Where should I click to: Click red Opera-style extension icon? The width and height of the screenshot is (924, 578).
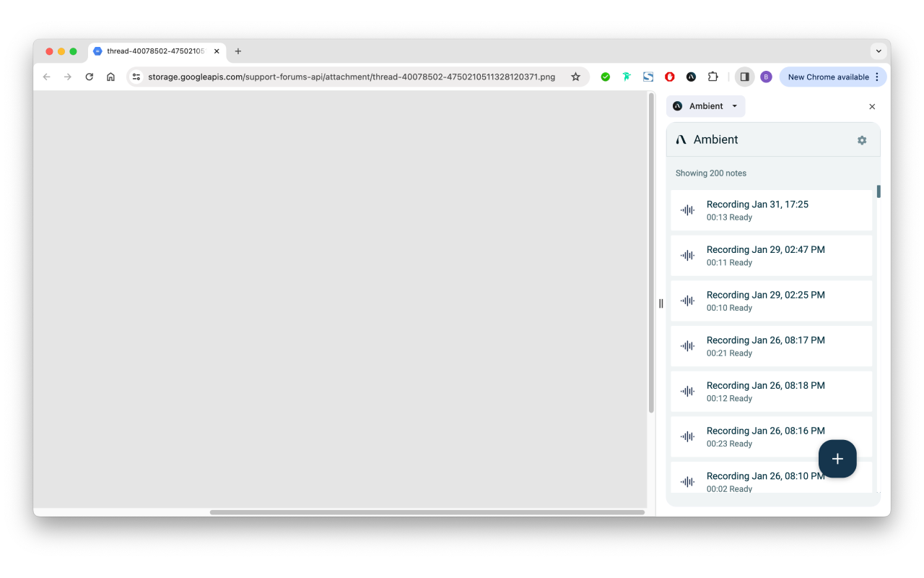pos(670,77)
